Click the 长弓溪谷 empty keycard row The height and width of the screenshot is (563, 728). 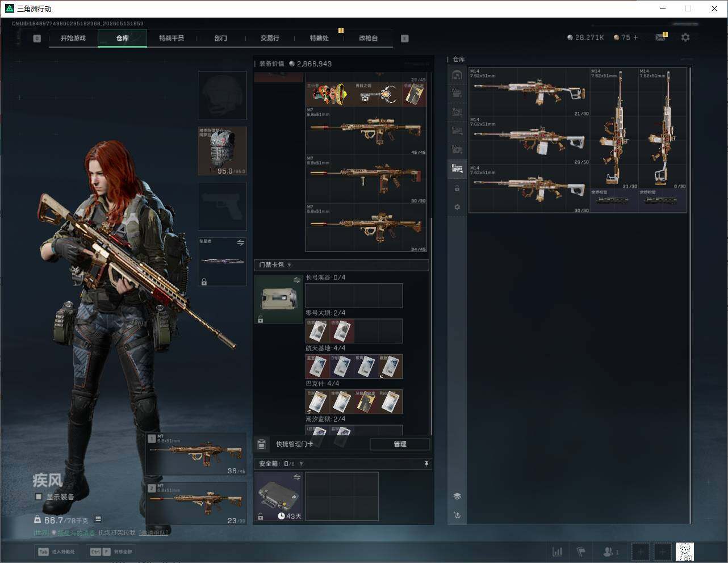[354, 296]
